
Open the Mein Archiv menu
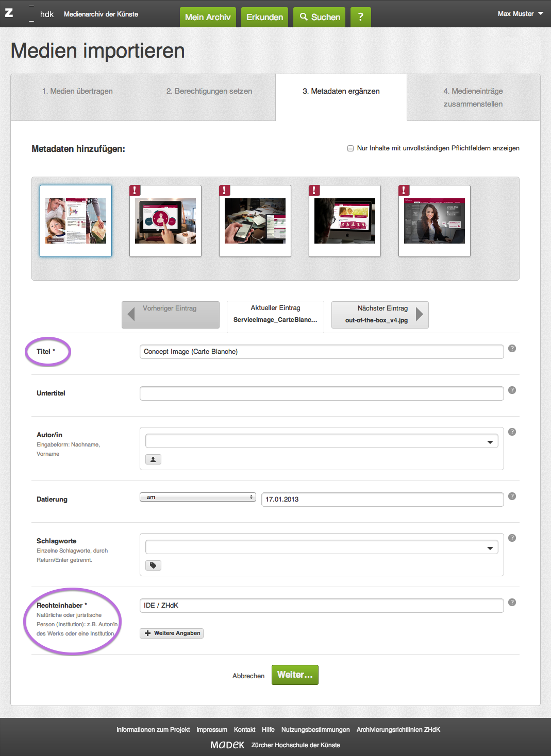click(208, 17)
